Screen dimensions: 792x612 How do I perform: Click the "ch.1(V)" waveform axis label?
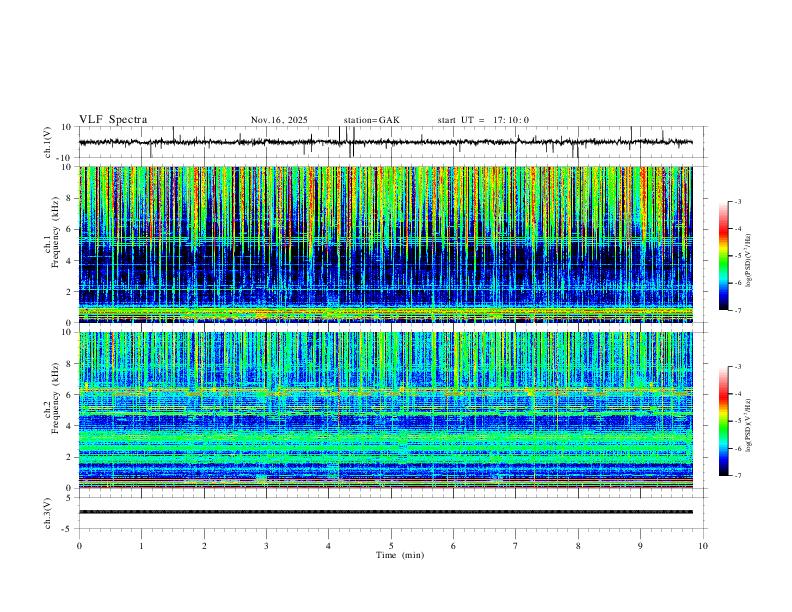click(x=49, y=142)
